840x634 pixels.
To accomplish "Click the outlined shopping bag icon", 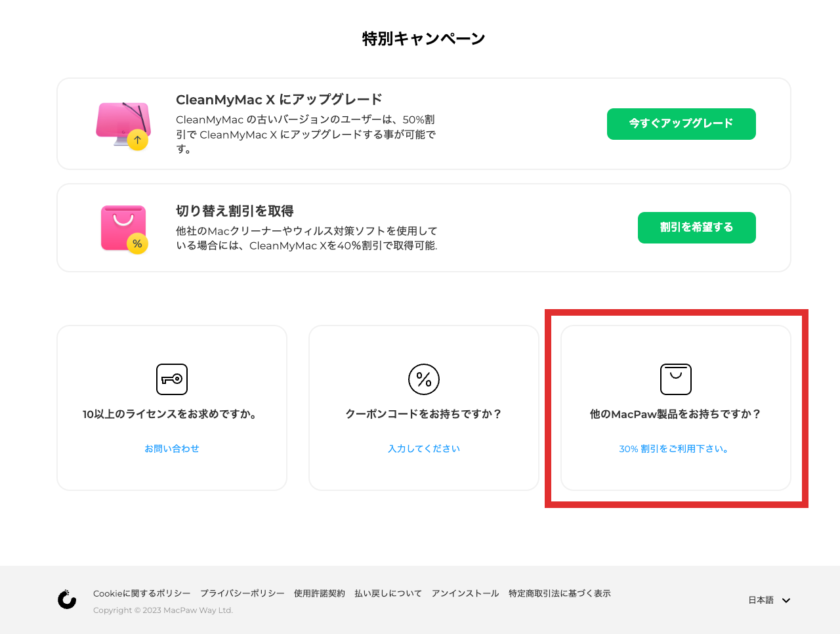I will [x=676, y=379].
